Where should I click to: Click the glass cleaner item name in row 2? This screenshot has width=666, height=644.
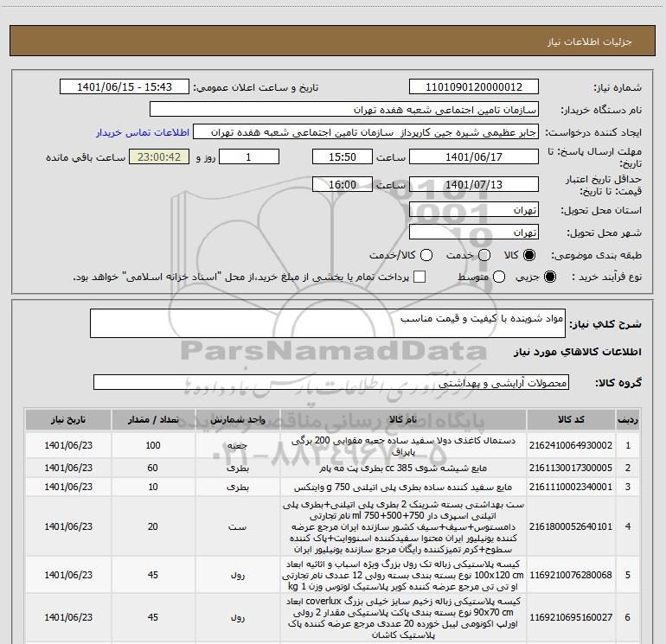click(403, 468)
